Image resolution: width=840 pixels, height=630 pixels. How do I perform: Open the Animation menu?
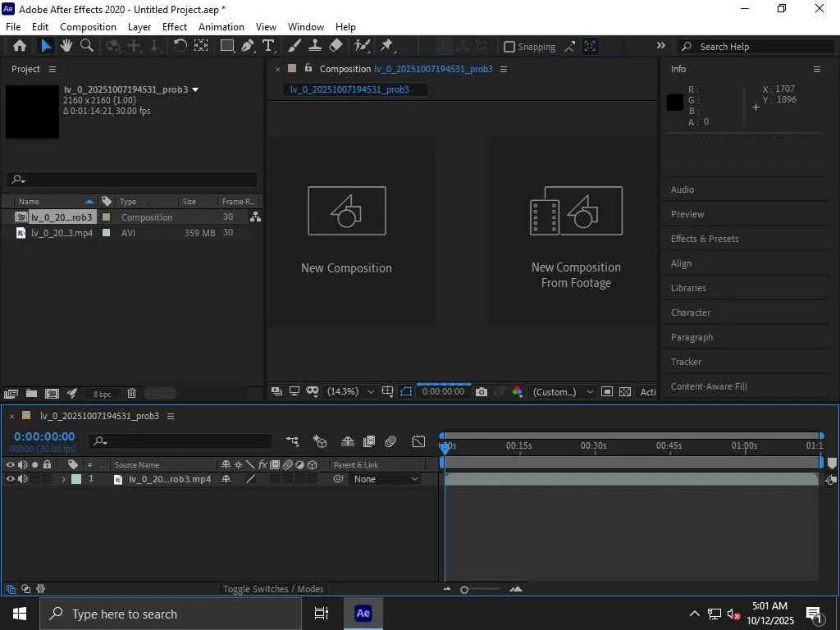[x=221, y=27]
